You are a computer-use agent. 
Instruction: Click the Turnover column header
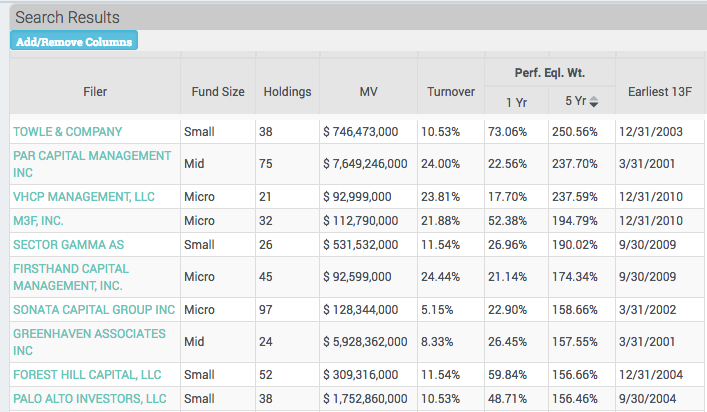(x=450, y=92)
